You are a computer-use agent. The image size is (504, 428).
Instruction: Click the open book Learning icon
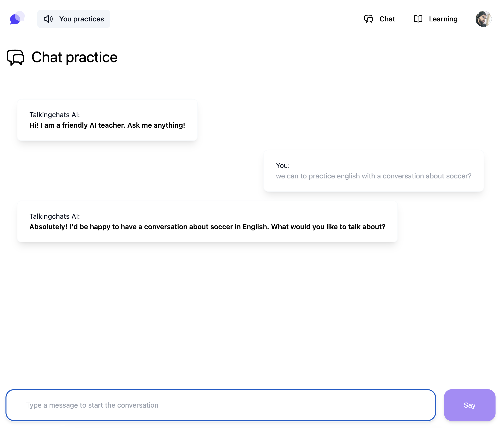point(418,19)
